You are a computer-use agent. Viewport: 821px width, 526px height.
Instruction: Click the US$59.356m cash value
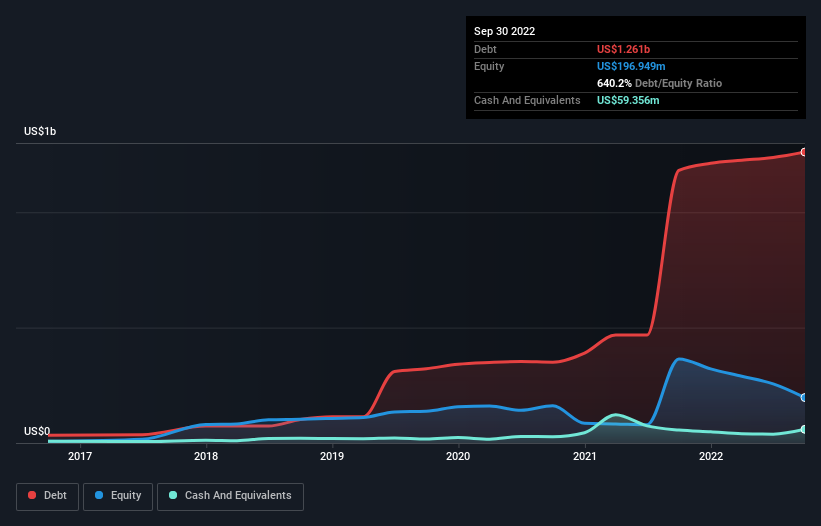(x=628, y=100)
